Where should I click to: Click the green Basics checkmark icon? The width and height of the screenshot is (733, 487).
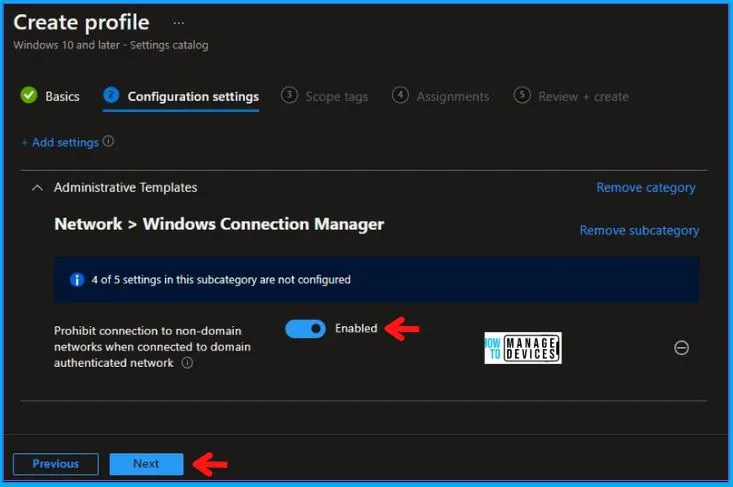click(x=29, y=95)
